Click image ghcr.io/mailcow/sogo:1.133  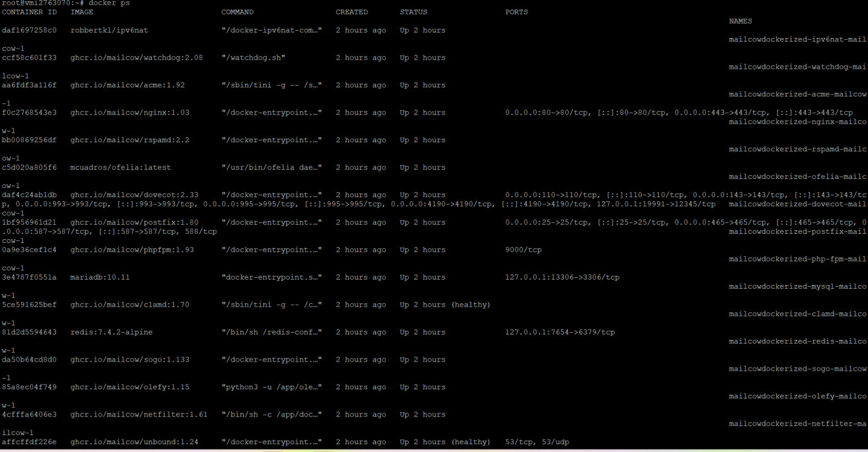(x=130, y=359)
